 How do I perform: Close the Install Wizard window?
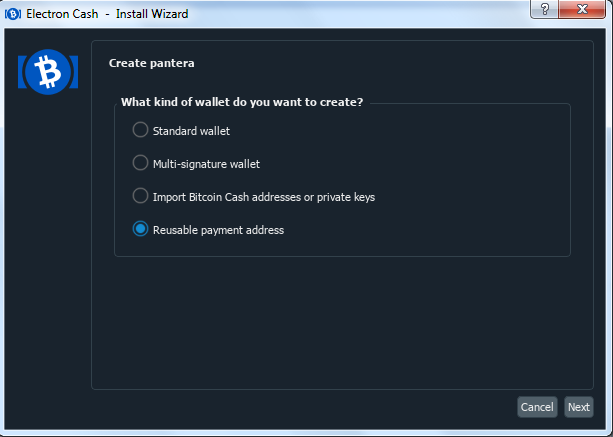(582, 9)
